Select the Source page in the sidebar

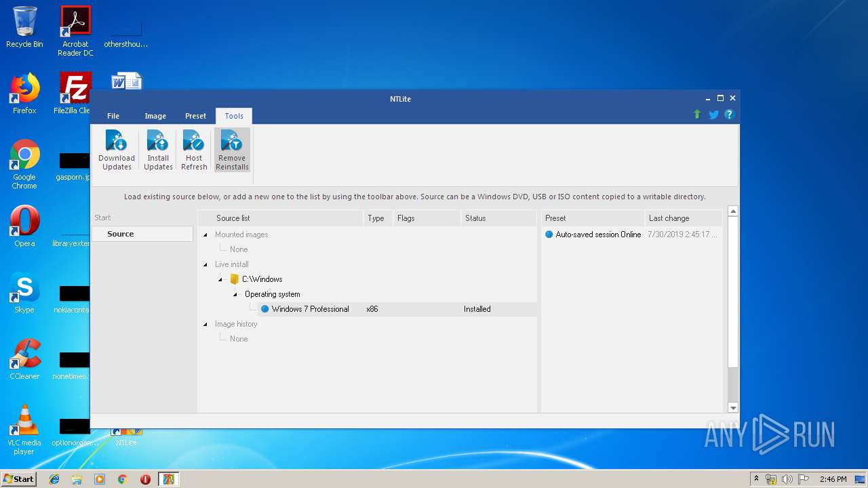click(142, 234)
